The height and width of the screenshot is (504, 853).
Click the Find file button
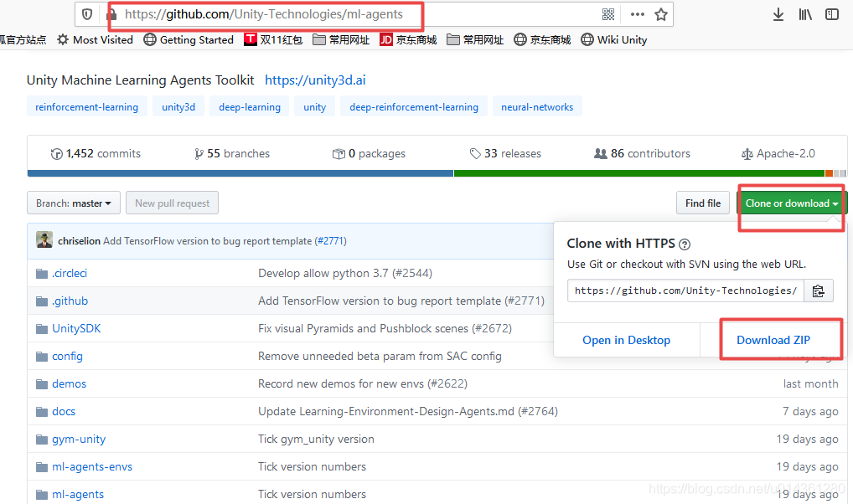pos(703,203)
